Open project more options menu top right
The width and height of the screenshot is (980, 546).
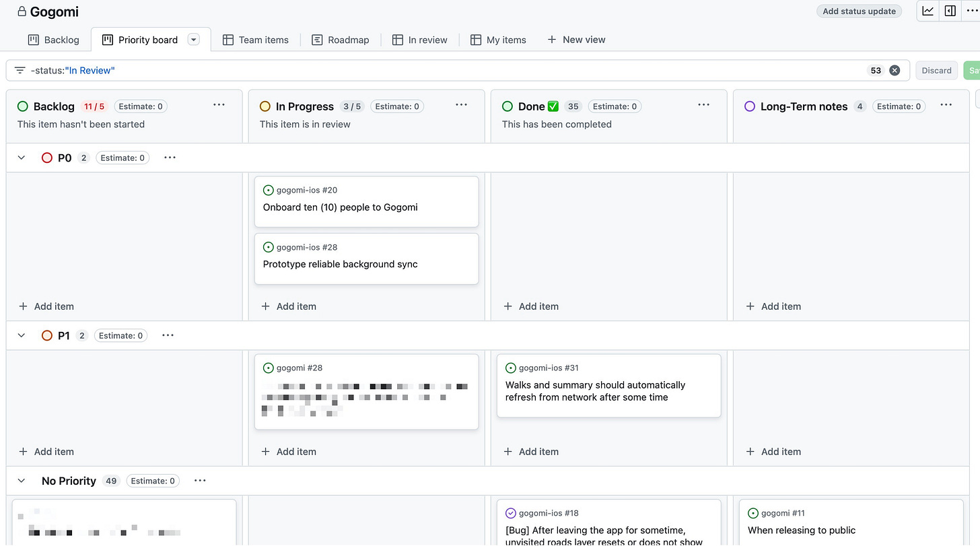pos(971,11)
